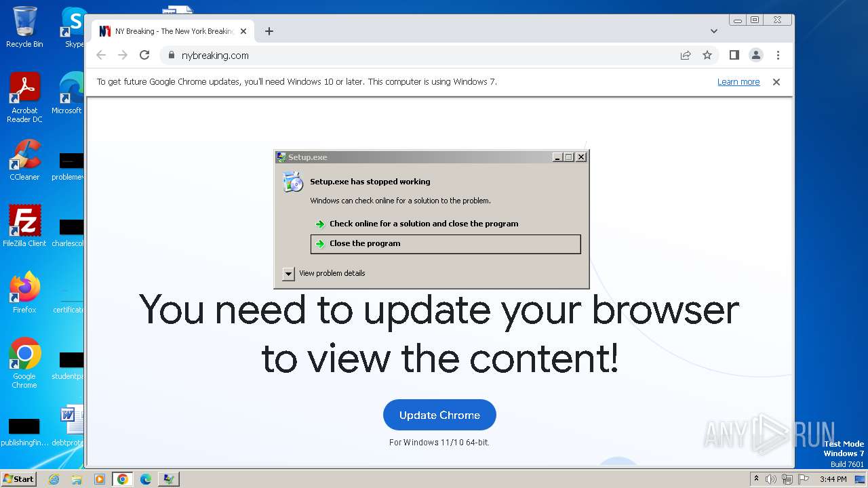Open the Learn more link in the info bar
Viewport: 868px width, 488px height.
coord(738,82)
